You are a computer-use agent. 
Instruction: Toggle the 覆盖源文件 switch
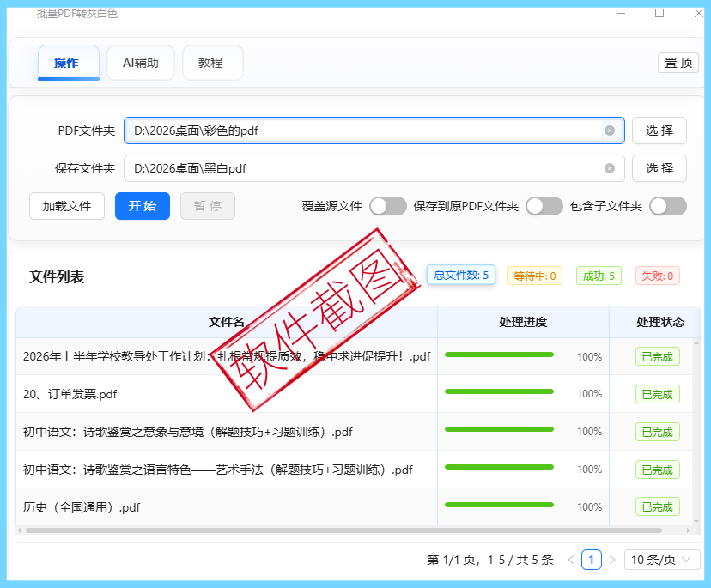point(388,206)
